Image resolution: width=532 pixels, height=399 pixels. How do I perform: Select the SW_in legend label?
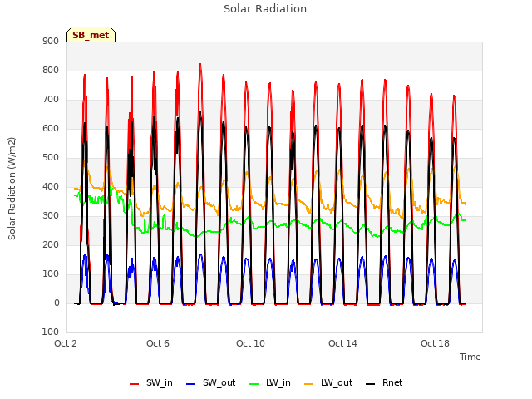(x=160, y=382)
